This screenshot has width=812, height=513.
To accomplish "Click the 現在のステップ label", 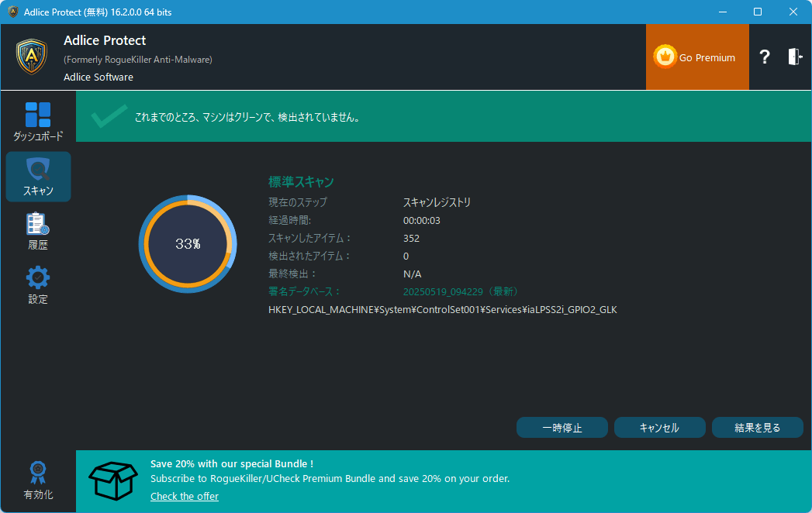I will click(x=298, y=202).
